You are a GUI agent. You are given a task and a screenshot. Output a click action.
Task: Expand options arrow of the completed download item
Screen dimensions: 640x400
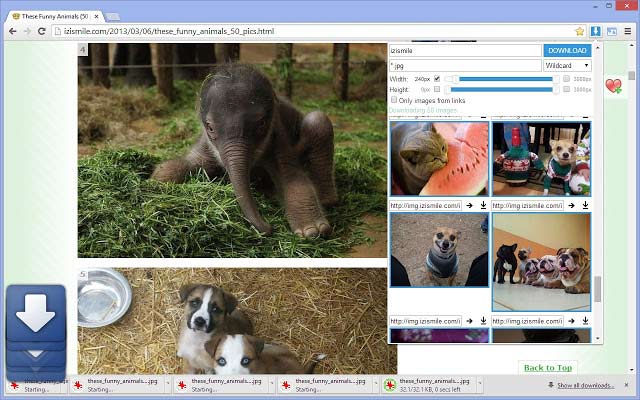click(x=478, y=385)
